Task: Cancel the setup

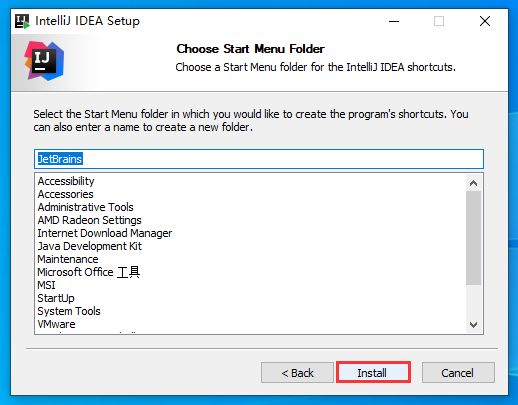Action: (458, 372)
